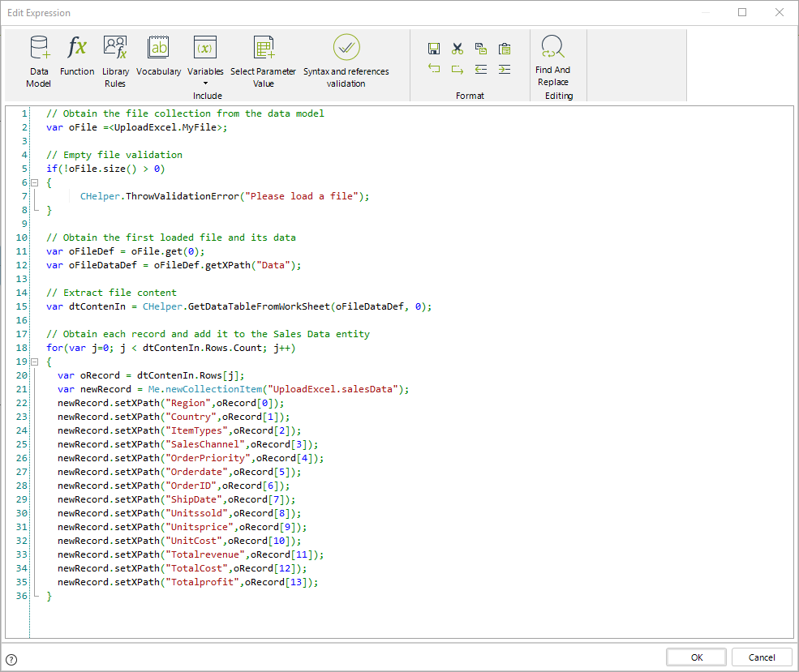
Task: Cancel the expression editing
Action: [x=762, y=657]
